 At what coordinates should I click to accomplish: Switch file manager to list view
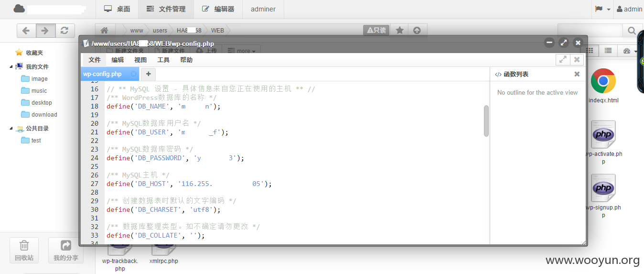pyautogui.click(x=608, y=51)
